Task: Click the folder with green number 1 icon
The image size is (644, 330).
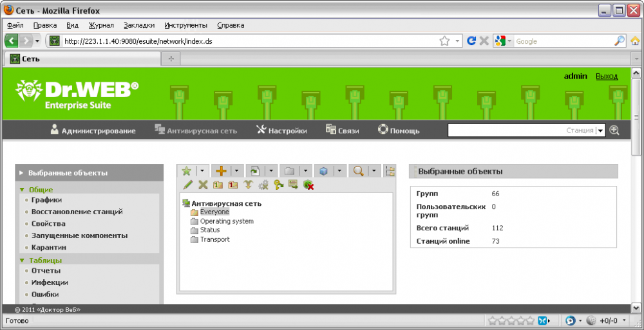Action: click(218, 185)
